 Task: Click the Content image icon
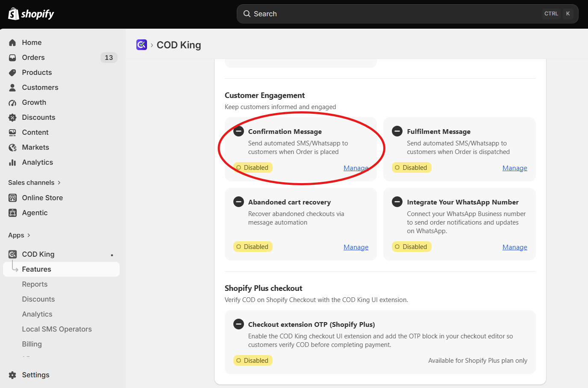(12, 132)
